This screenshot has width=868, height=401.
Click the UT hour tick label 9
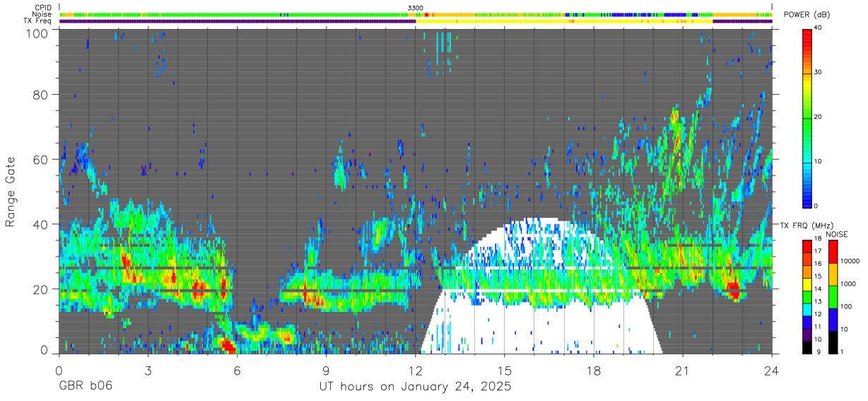[326, 371]
